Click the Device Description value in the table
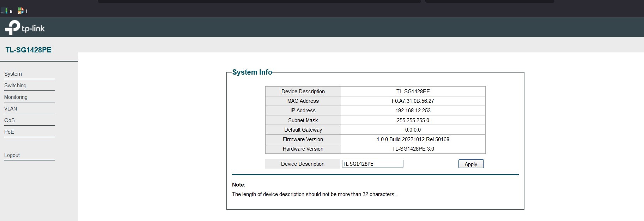 point(413,91)
